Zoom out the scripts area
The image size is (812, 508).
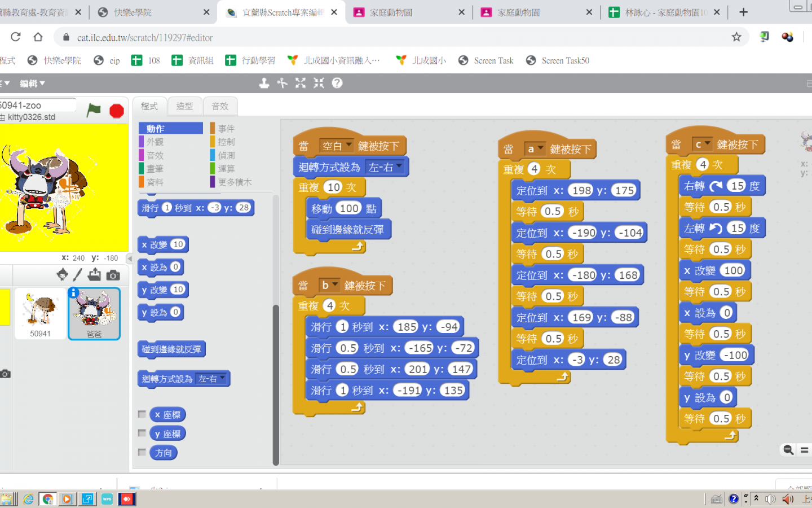(788, 449)
